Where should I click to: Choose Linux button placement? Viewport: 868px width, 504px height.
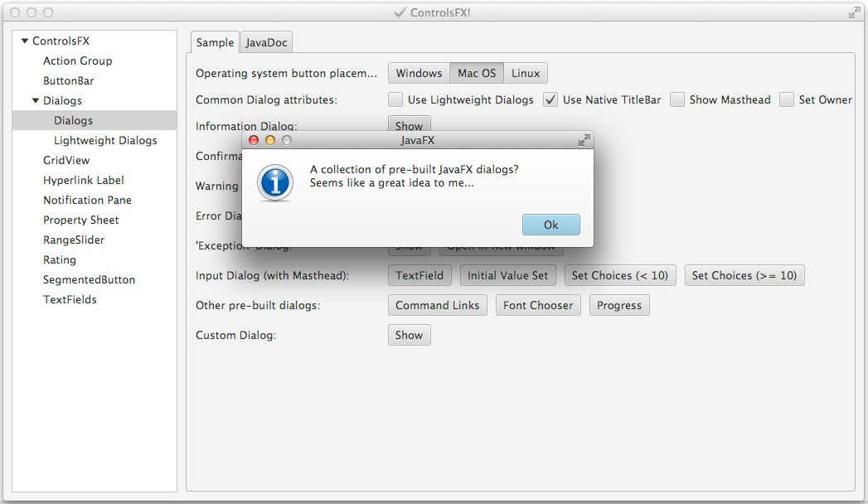(x=526, y=73)
